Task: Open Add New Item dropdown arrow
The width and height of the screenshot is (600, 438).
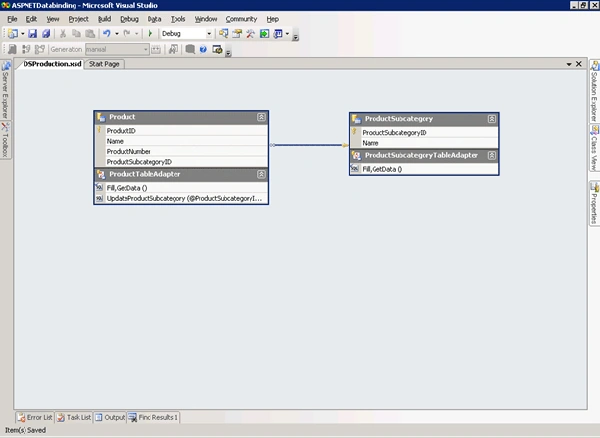Action: [23, 34]
